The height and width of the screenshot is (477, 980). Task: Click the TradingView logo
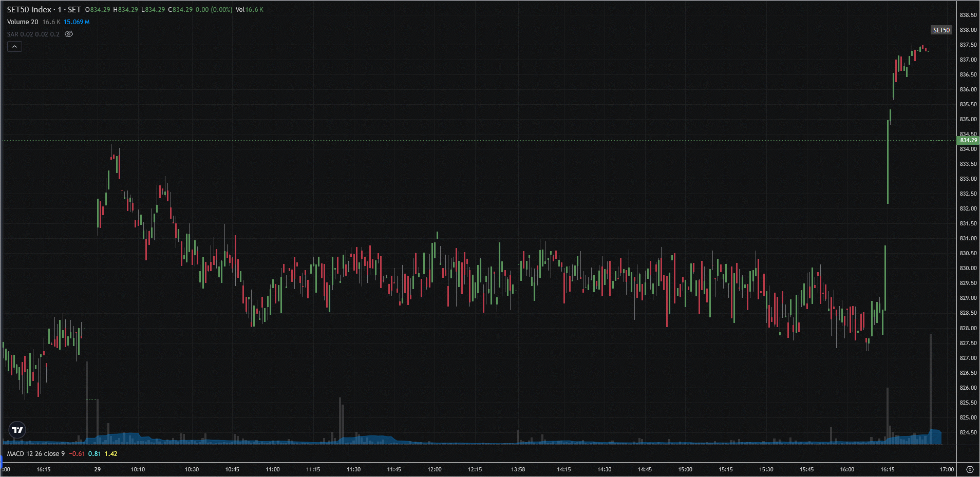click(17, 430)
